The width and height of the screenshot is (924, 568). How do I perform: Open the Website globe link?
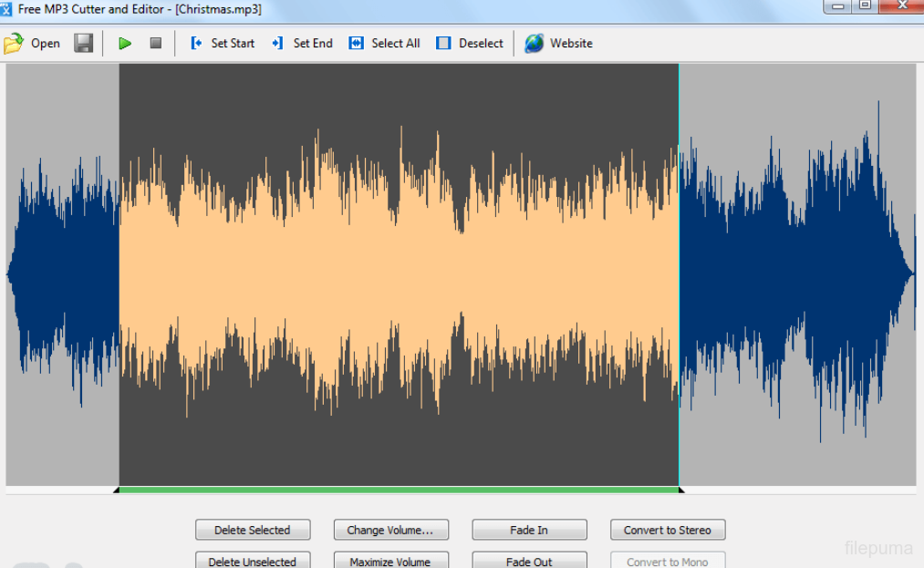tap(535, 43)
